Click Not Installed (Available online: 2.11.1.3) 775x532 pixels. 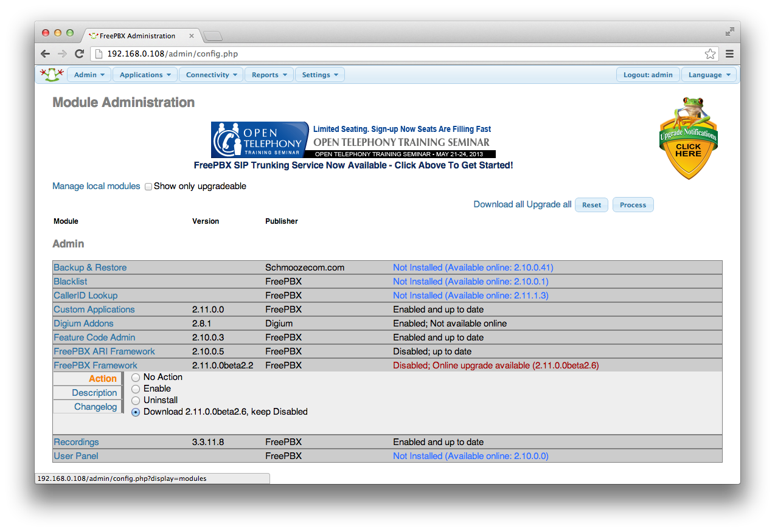pos(471,295)
